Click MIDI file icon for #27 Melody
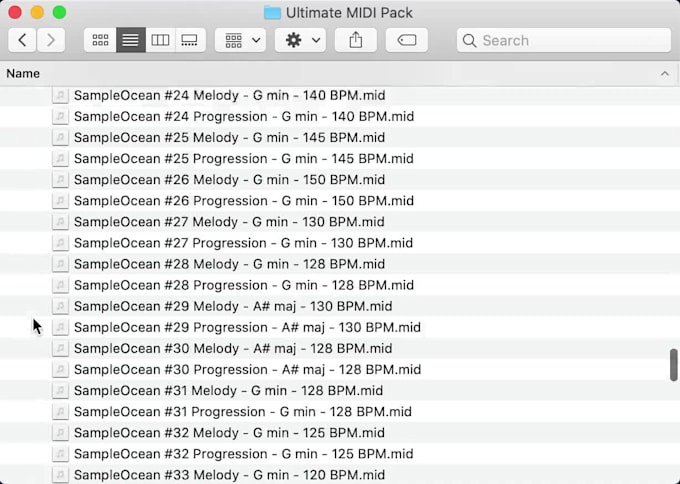This screenshot has width=680, height=484. 60,222
